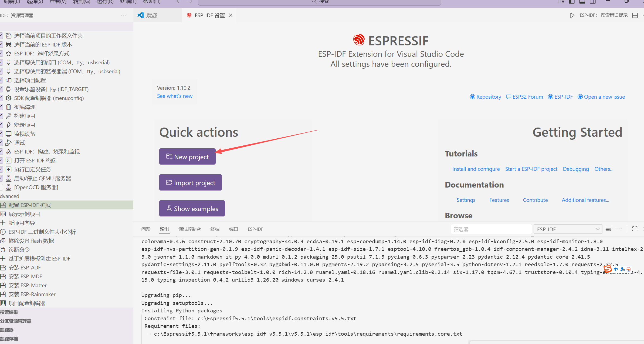644x344 pixels.
Task: Click the icon beside 选择项目配置
Action: (x=9, y=80)
